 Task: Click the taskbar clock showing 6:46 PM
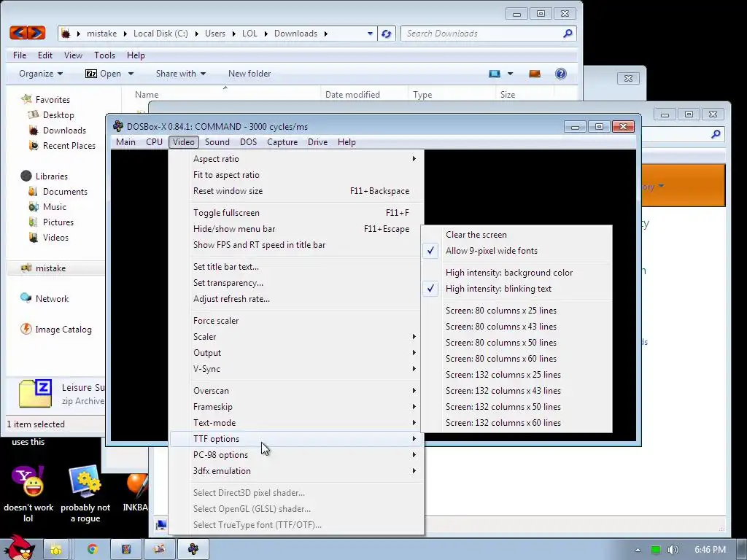click(710, 550)
